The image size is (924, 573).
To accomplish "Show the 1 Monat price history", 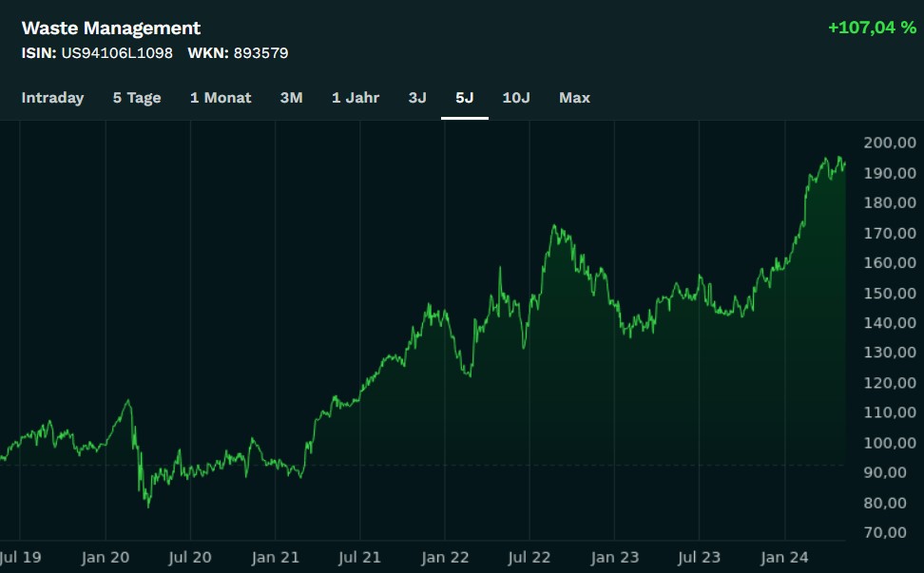I will 221,98.
